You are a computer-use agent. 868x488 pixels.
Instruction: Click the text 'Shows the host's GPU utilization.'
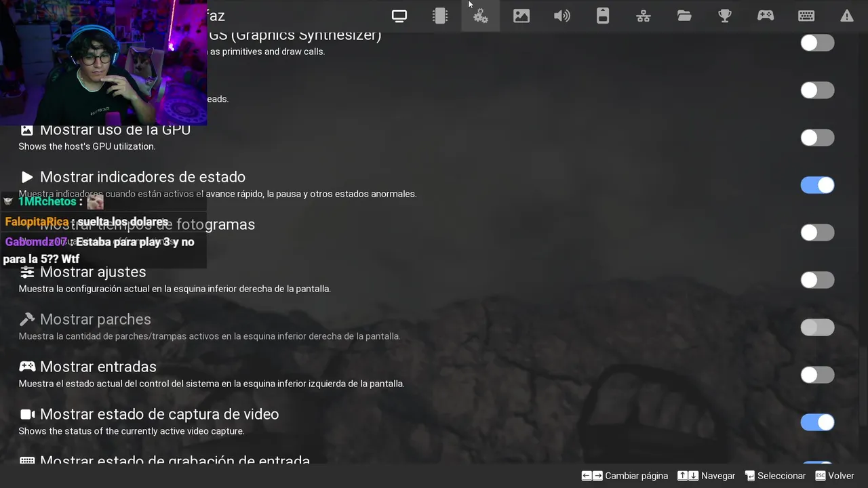click(x=87, y=146)
